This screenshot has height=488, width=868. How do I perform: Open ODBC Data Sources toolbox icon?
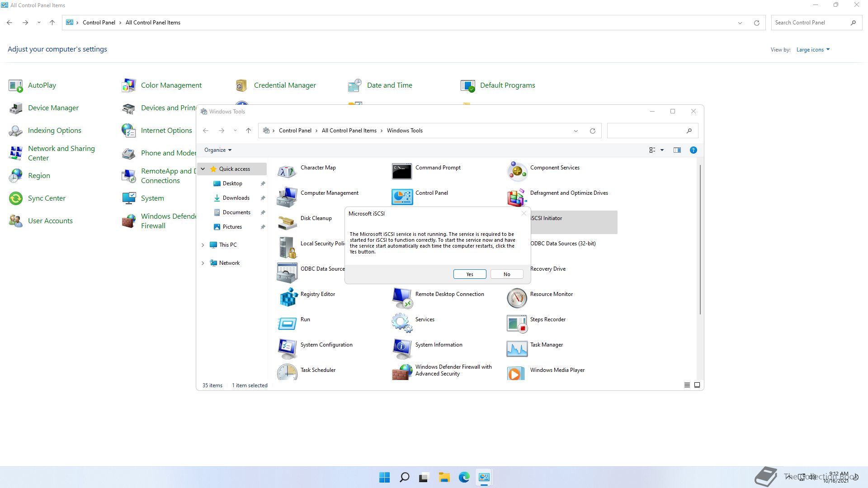coord(287,273)
